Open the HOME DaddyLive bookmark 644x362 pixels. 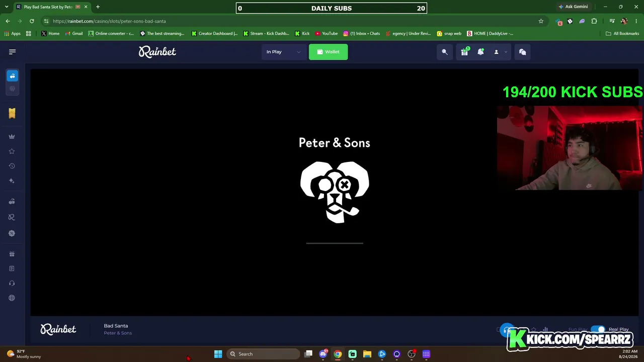tap(490, 34)
